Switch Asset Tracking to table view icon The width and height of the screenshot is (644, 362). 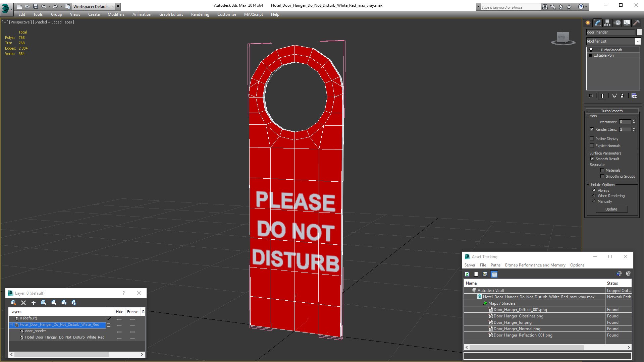pyautogui.click(x=494, y=274)
